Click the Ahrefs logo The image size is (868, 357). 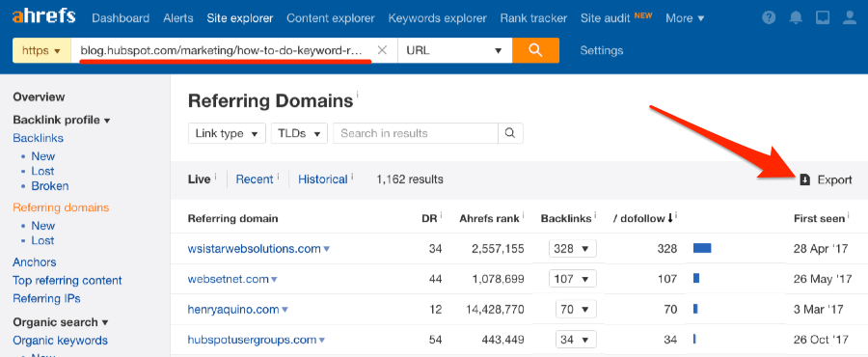[43, 16]
